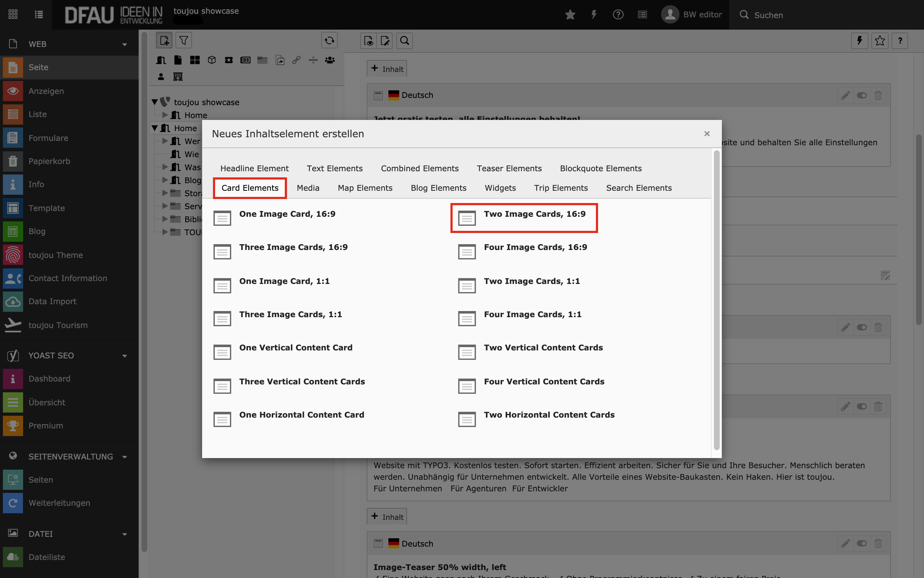Open the Yoast Dashboard module
Viewport: 924px width, 578px height.
pos(69,379)
